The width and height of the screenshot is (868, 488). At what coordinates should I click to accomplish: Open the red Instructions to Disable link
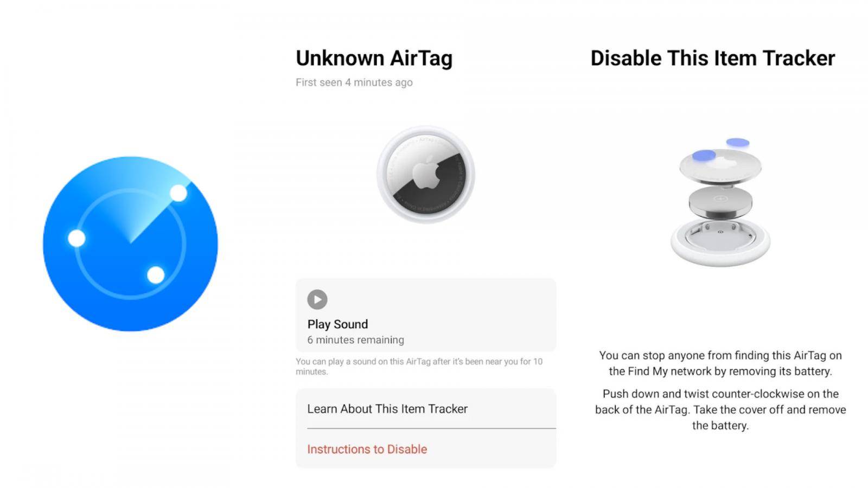[367, 449]
